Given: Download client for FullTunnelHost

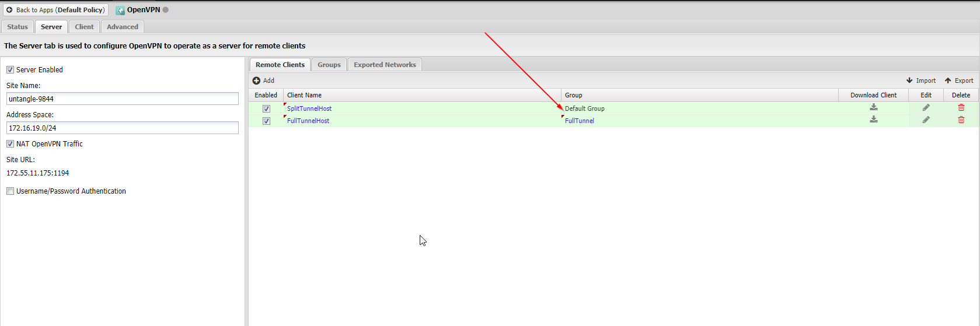Looking at the screenshot, I should [x=873, y=120].
